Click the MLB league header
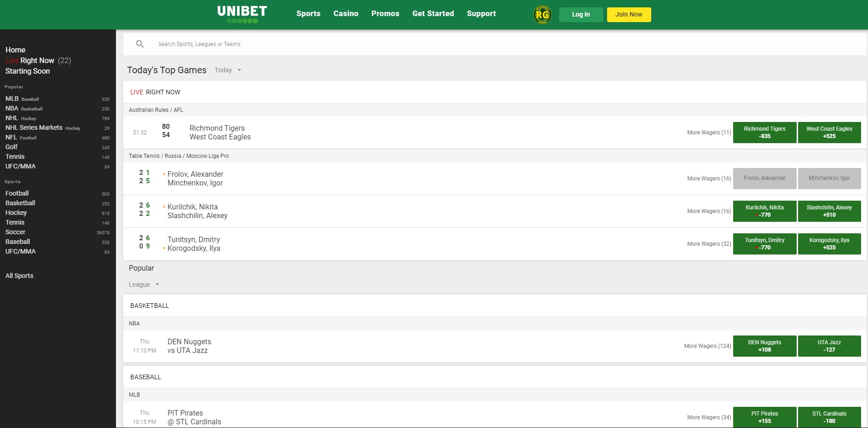868x428 pixels. [x=134, y=395]
